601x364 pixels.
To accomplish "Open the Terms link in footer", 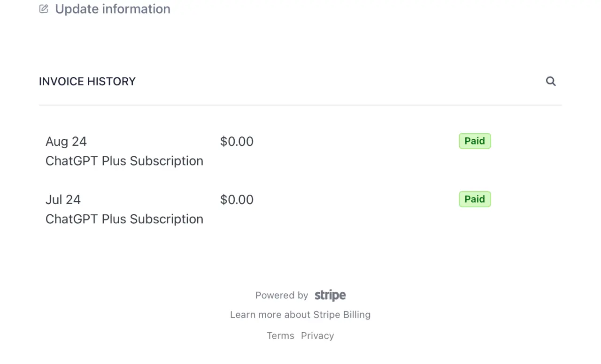I will (x=280, y=336).
